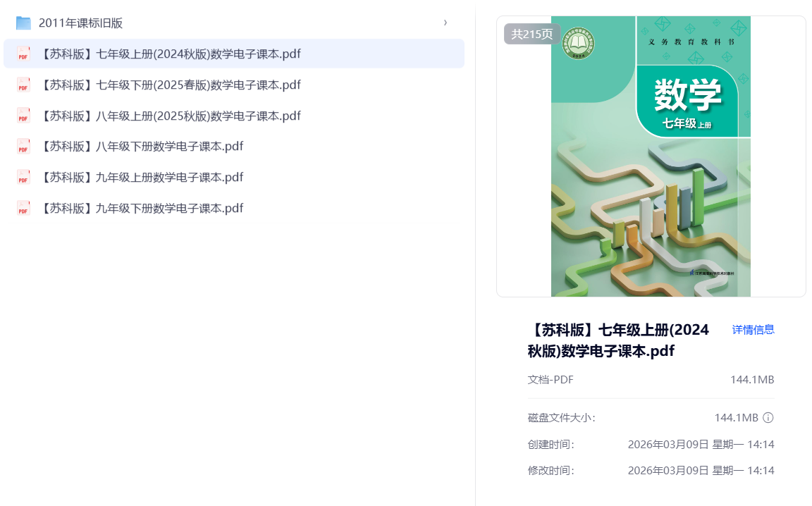Select 【苏科版】七年级上册(2024秋版)数学电子课本.pdf
The width and height of the screenshot is (812, 506).
coord(170,54)
